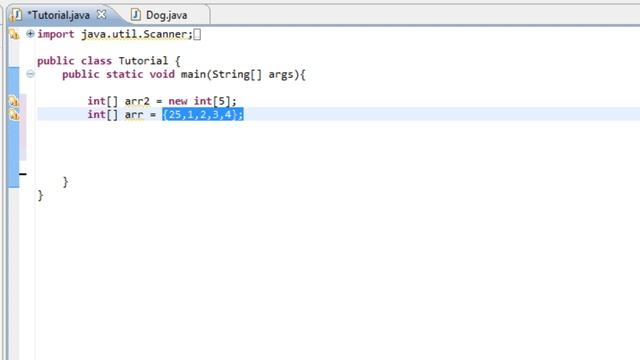Click the Java file icon on Tutorial.java tab

tap(17, 15)
